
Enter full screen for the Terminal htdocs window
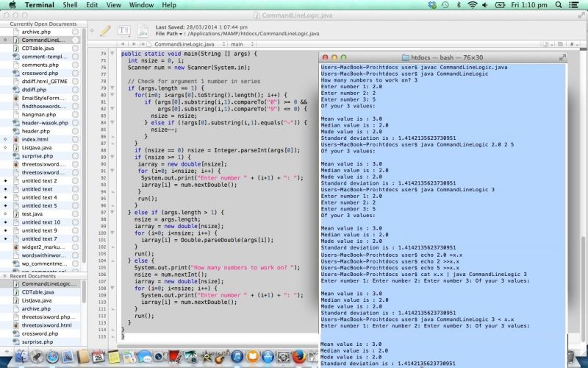[562, 57]
